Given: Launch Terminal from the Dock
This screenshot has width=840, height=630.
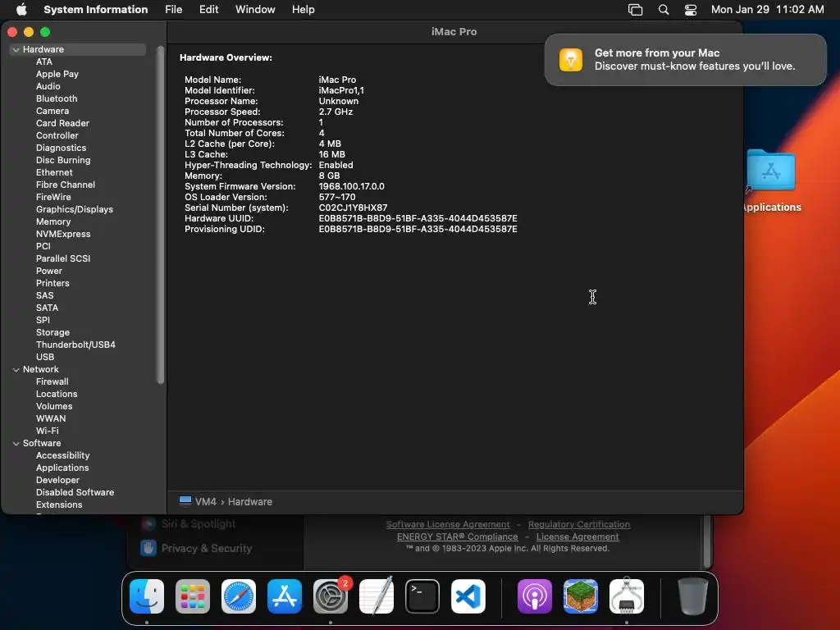Looking at the screenshot, I should click(422, 596).
